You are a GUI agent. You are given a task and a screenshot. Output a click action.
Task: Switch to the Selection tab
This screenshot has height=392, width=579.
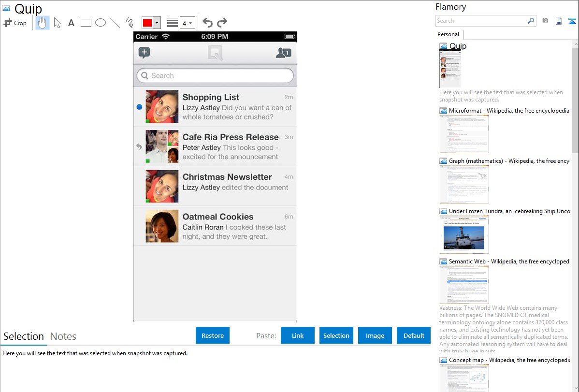tap(24, 336)
